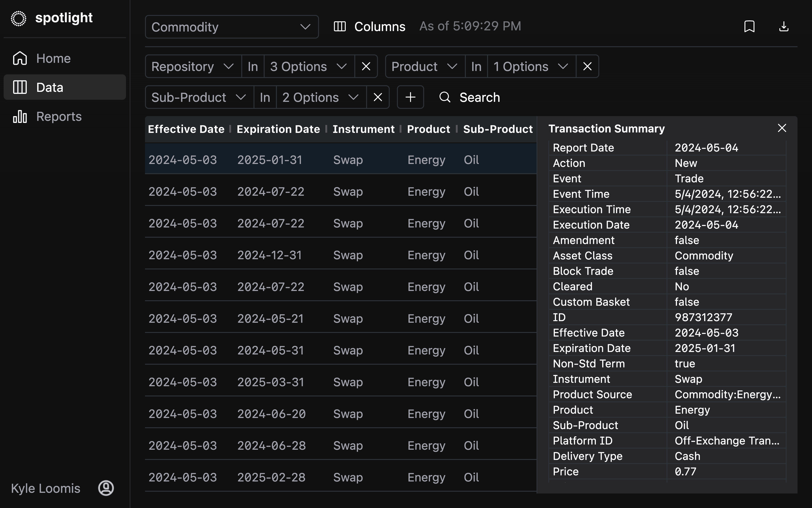The image size is (812, 508).
Task: Click the Instrument column header
Action: point(363,129)
